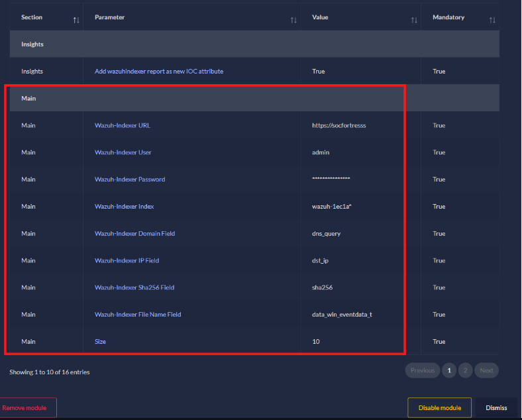Click the Showing 1 to 10 of 16 entries text
This screenshot has width=522, height=420.
point(50,372)
